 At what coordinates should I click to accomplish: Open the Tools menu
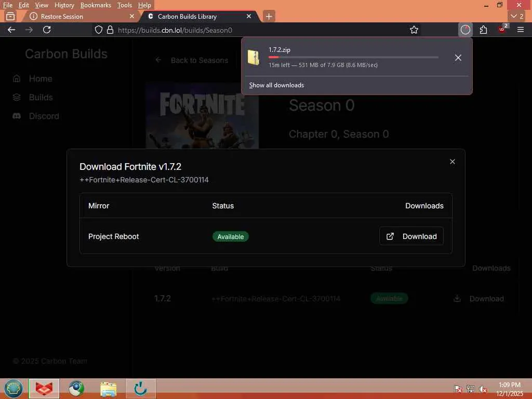[x=125, y=5]
